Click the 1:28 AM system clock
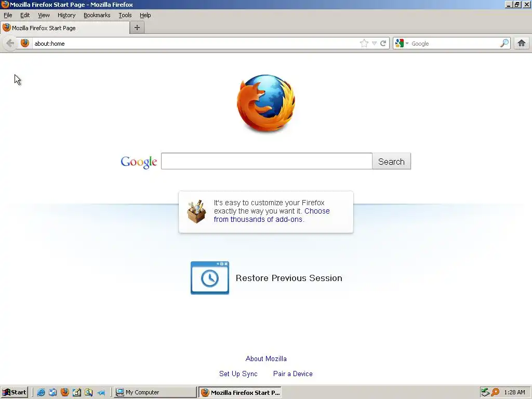Screen dimensions: 532x399 pos(514,392)
